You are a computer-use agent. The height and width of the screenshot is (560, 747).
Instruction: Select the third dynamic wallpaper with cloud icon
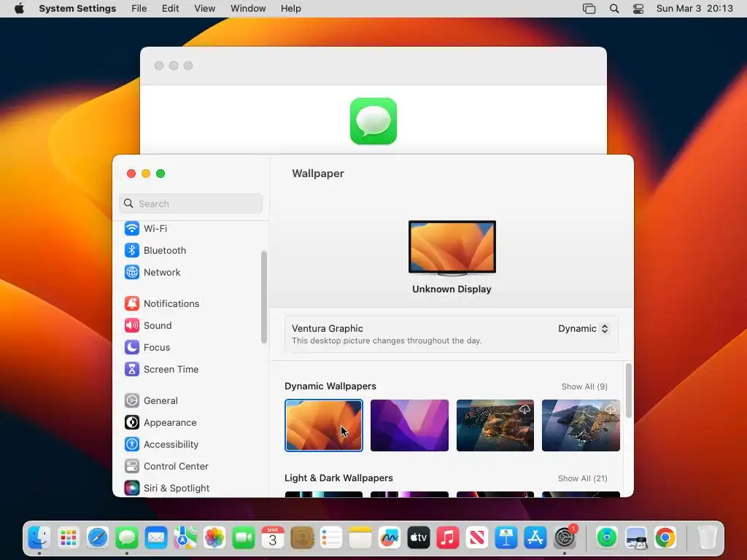[x=495, y=425]
